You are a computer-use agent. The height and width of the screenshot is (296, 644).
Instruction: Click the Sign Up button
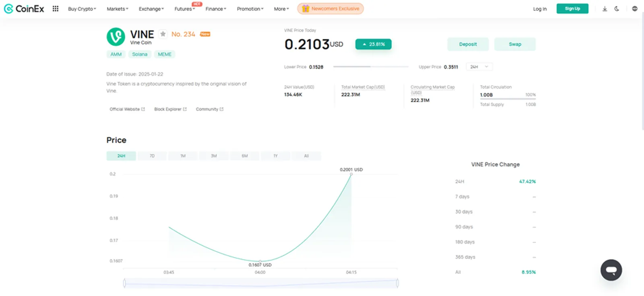572,8
